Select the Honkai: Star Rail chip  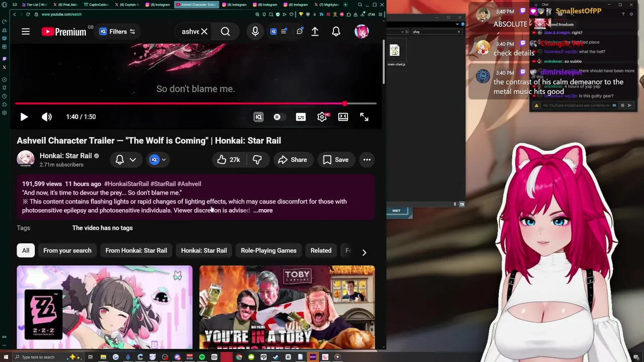[204, 250]
